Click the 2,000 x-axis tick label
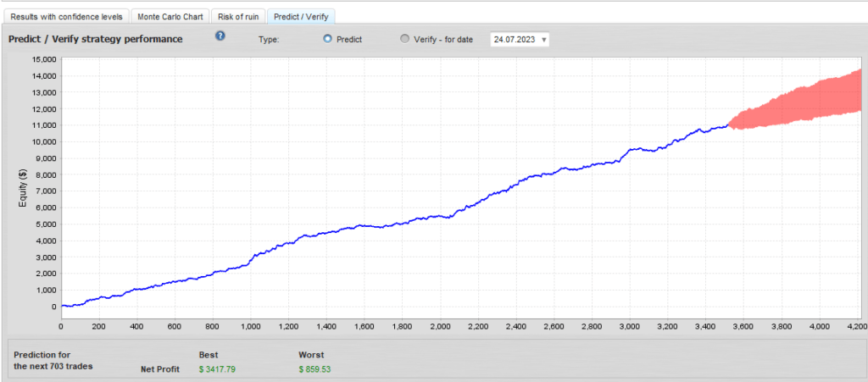Image resolution: width=868 pixels, height=382 pixels. pyautogui.click(x=440, y=327)
